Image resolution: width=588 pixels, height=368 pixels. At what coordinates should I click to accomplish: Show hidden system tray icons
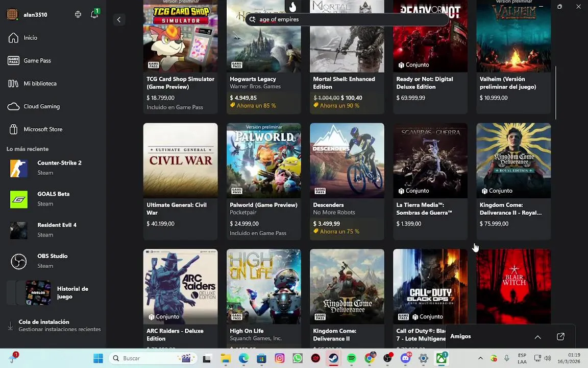pos(480,358)
